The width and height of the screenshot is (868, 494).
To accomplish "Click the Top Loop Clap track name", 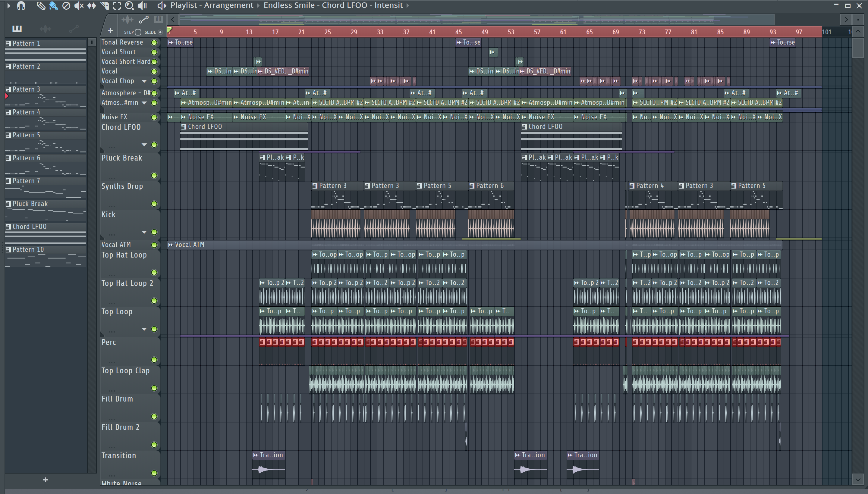I will 126,371.
